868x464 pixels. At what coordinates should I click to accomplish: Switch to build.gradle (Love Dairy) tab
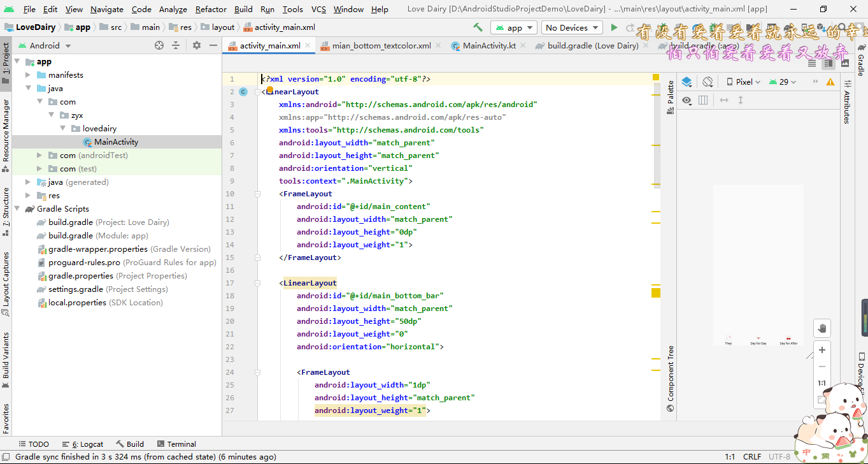click(x=592, y=45)
